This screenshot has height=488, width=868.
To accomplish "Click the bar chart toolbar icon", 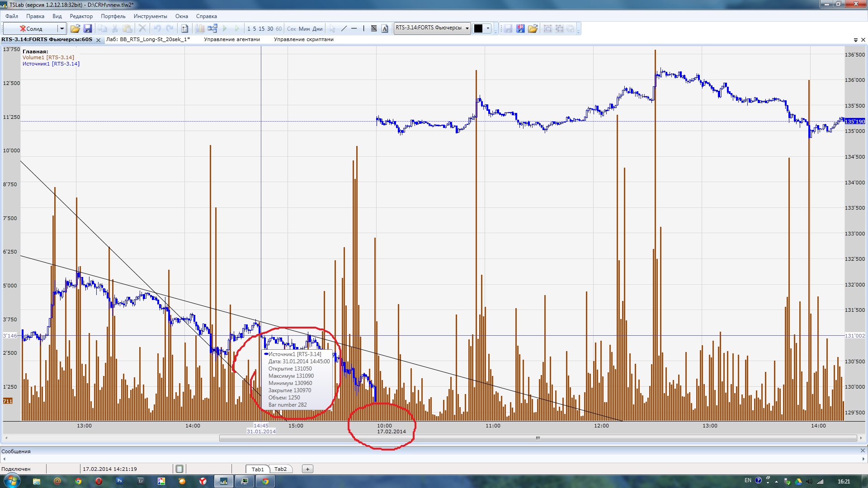I will [199, 28].
